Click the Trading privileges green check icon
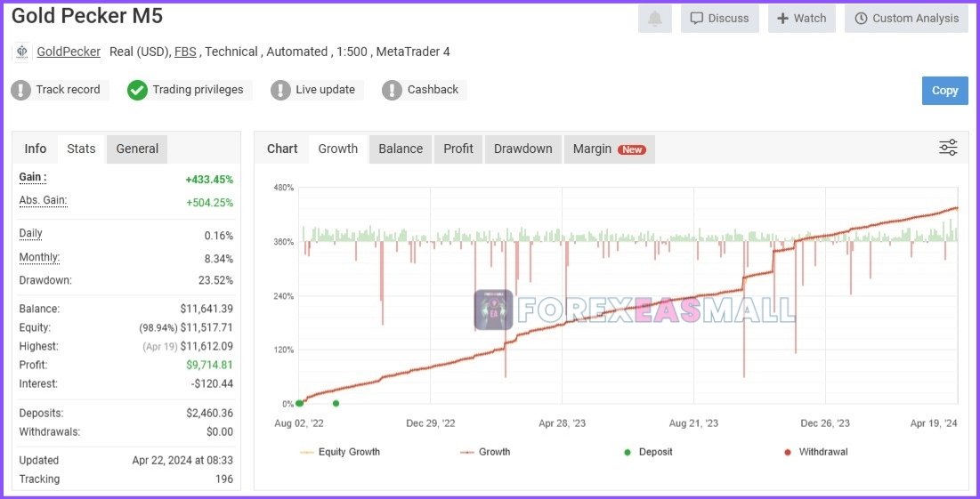The height and width of the screenshot is (499, 980). click(x=137, y=90)
